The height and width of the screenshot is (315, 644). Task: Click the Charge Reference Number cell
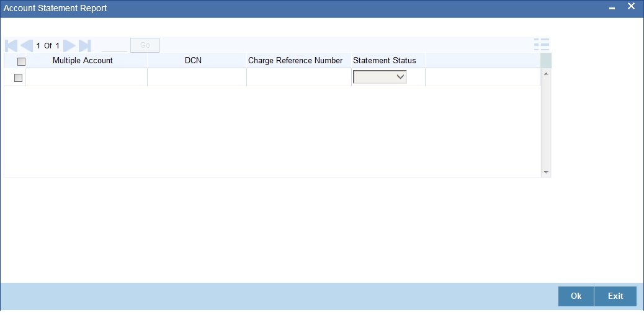coord(299,78)
